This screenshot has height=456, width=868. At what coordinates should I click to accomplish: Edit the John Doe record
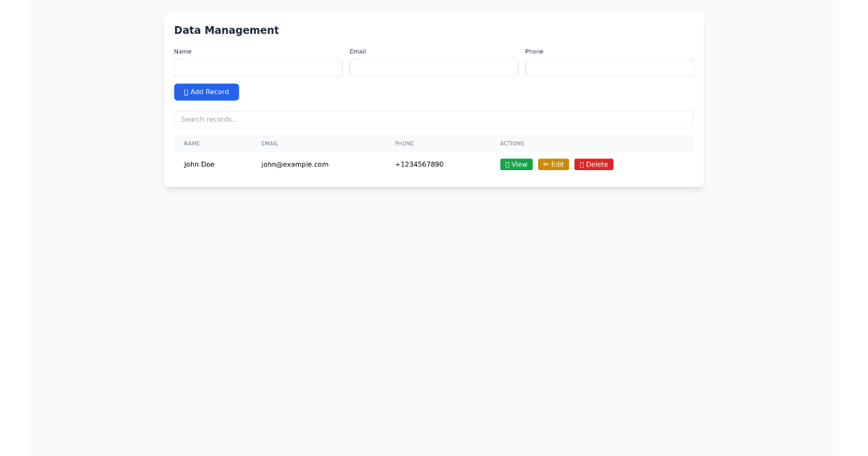point(553,164)
